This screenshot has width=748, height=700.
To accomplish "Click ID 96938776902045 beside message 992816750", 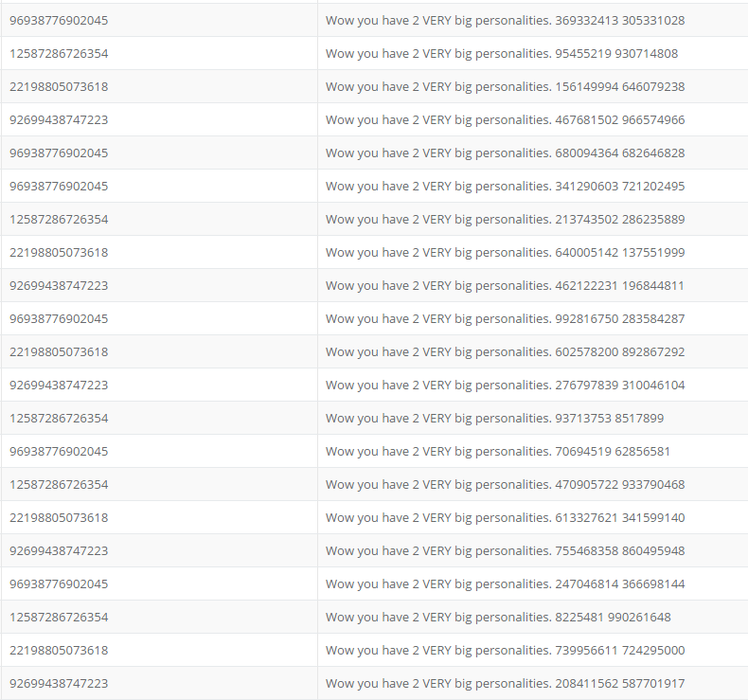I will click(x=59, y=319).
